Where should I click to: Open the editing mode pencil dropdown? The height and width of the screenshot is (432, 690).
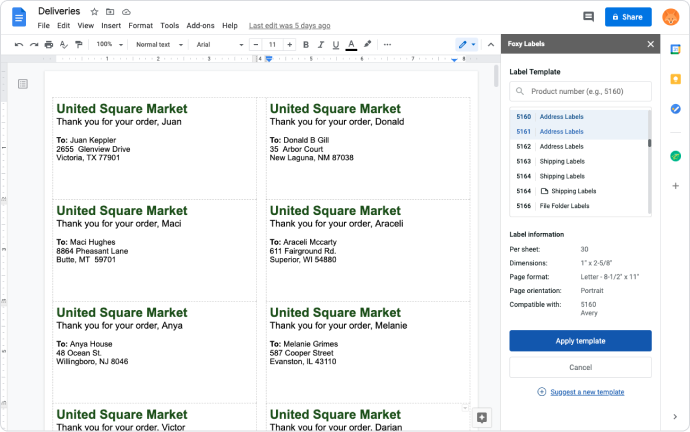[466, 44]
